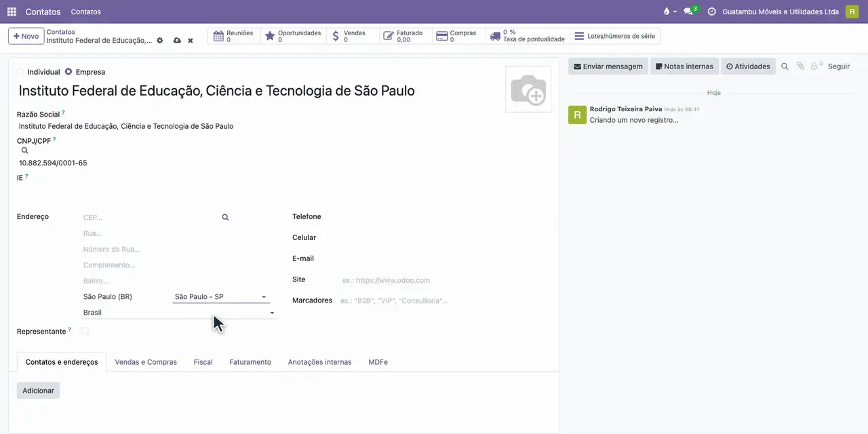Open Compras credit card stat button

tap(459, 36)
